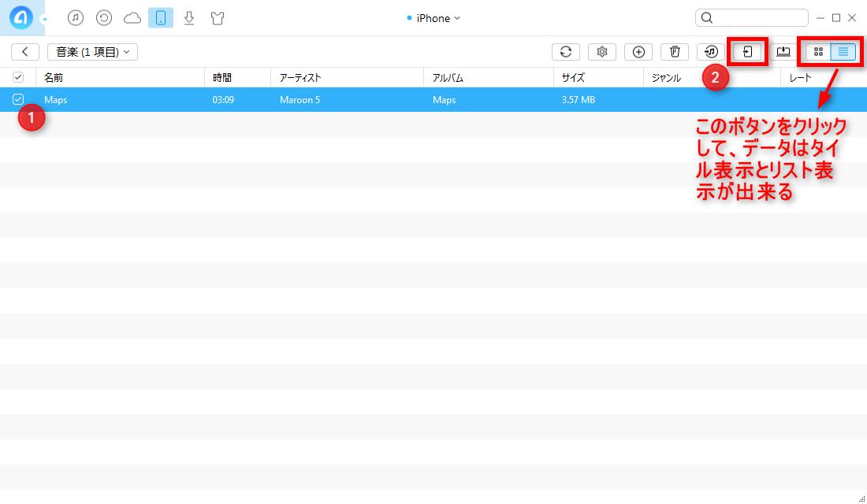The width and height of the screenshot is (867, 504).
Task: Toggle the select-all header checkbox
Action: 18,77
